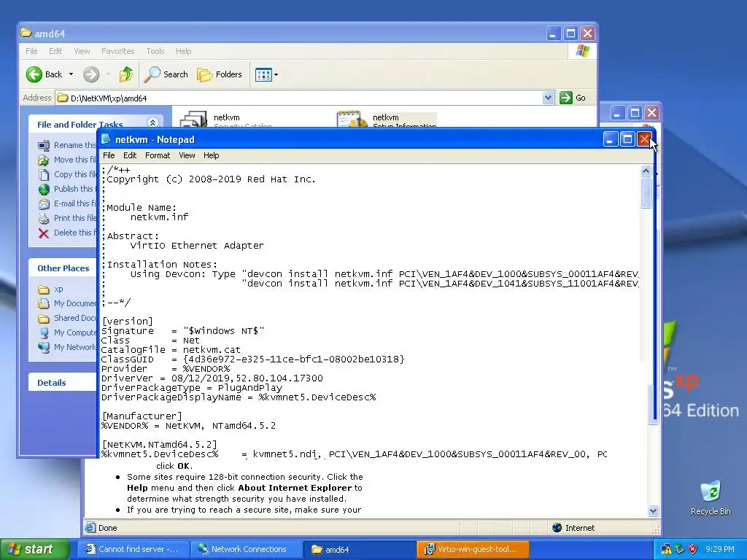This screenshot has width=747, height=560.
Task: Click the Copy this file icon
Action: point(44,175)
